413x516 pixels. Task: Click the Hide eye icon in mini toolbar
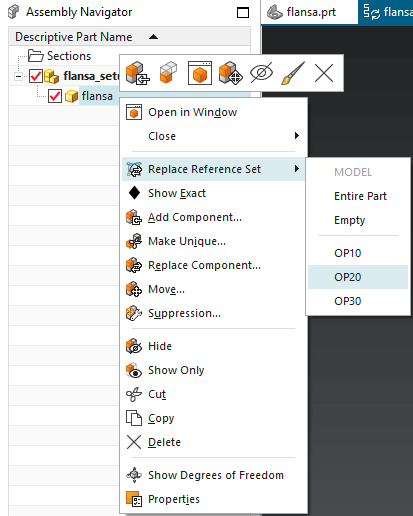tap(261, 72)
